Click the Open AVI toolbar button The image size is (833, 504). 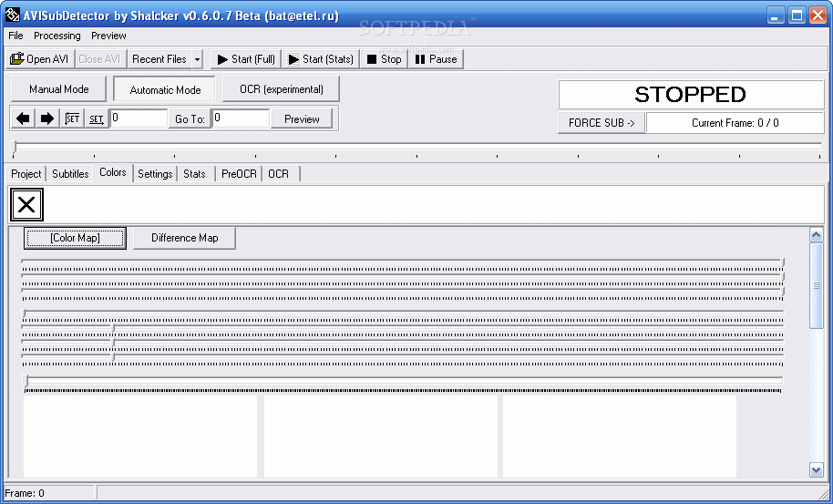coord(40,59)
